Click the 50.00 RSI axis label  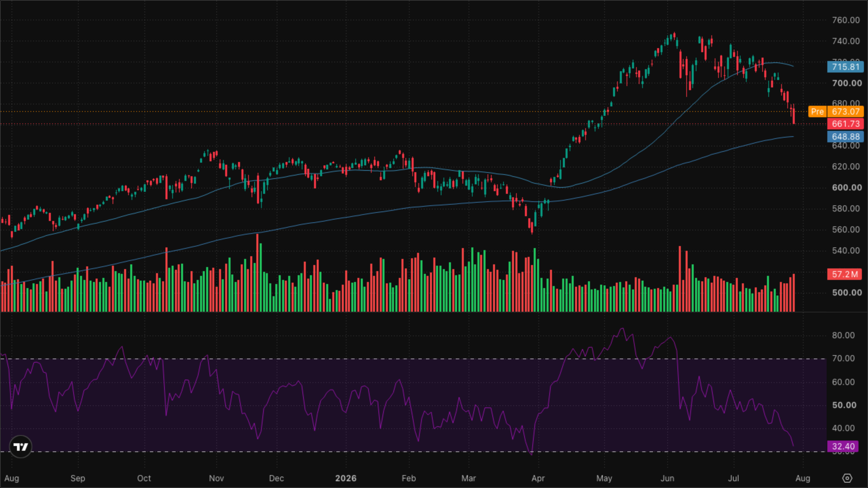pyautogui.click(x=844, y=405)
